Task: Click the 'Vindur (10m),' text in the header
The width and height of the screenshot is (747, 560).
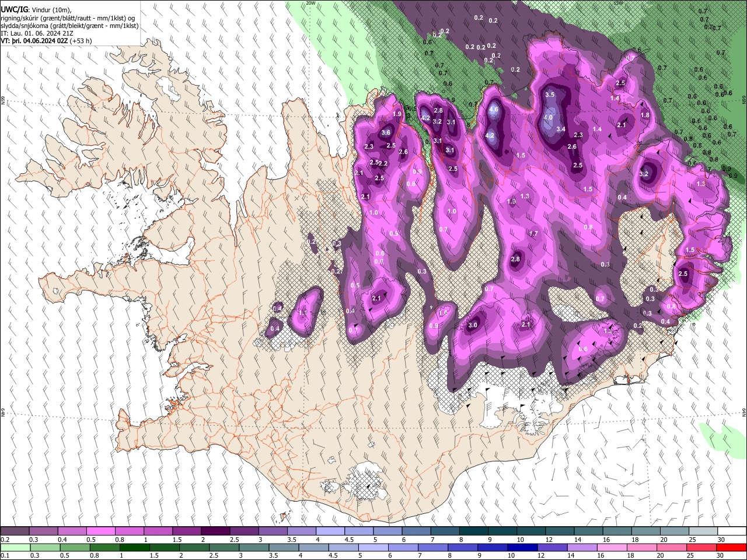Action: tap(51, 10)
